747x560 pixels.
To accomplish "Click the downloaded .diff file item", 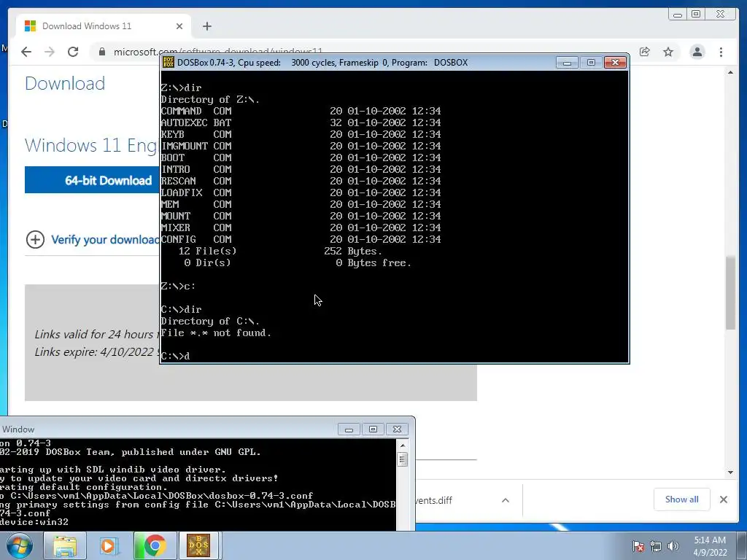I will pyautogui.click(x=433, y=500).
